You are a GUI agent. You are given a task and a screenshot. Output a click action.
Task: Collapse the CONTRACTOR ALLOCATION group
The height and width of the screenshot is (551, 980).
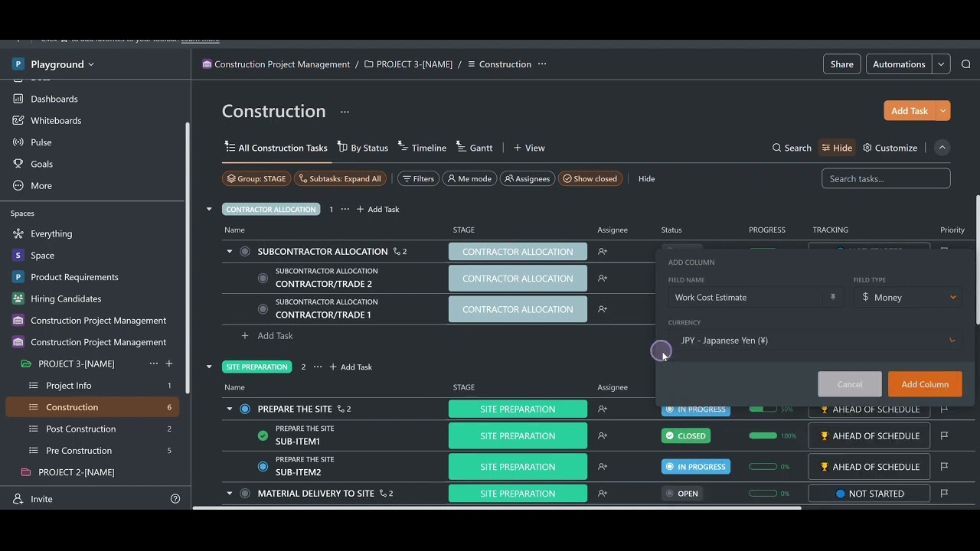click(209, 209)
